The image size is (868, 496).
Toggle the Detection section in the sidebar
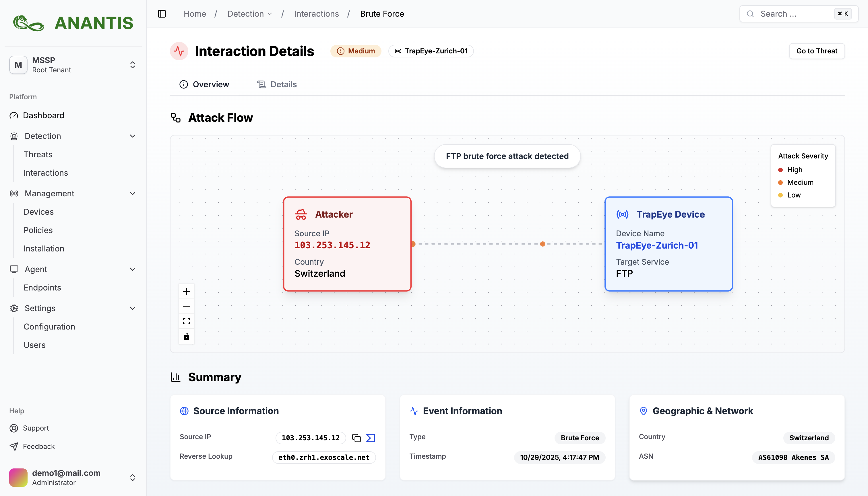(x=132, y=136)
